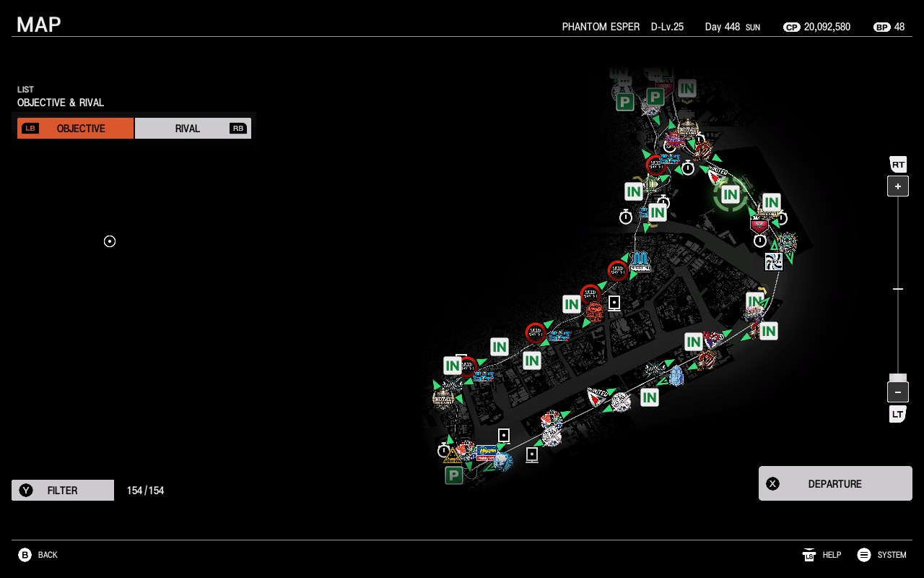This screenshot has height=578, width=924.
Task: Click the monitor icon beside orange helmet emblem
Action: [x=614, y=303]
